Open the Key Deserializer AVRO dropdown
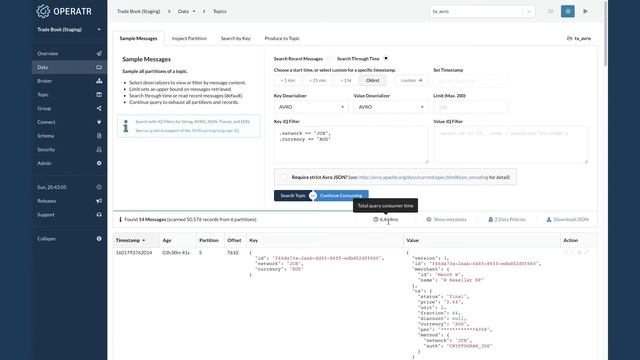Image resolution: width=640 pixels, height=360 pixels. [x=311, y=107]
